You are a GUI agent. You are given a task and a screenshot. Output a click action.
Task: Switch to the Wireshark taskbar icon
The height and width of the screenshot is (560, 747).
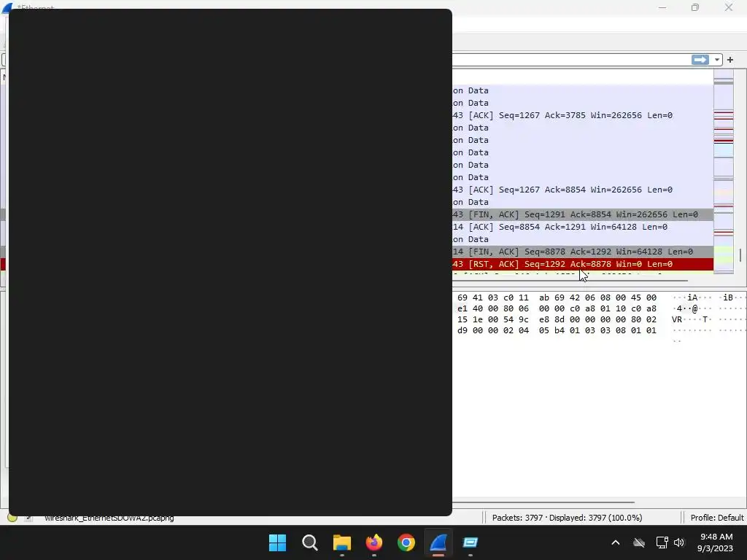(x=438, y=542)
